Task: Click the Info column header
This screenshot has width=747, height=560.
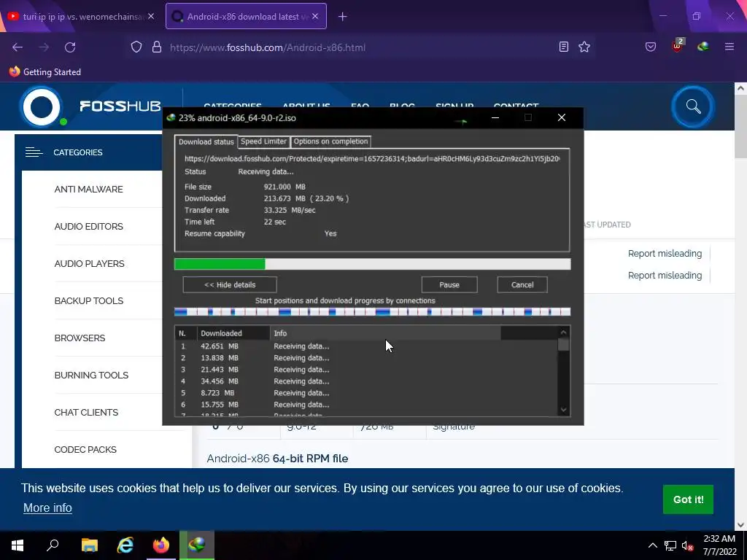Action: (x=385, y=333)
